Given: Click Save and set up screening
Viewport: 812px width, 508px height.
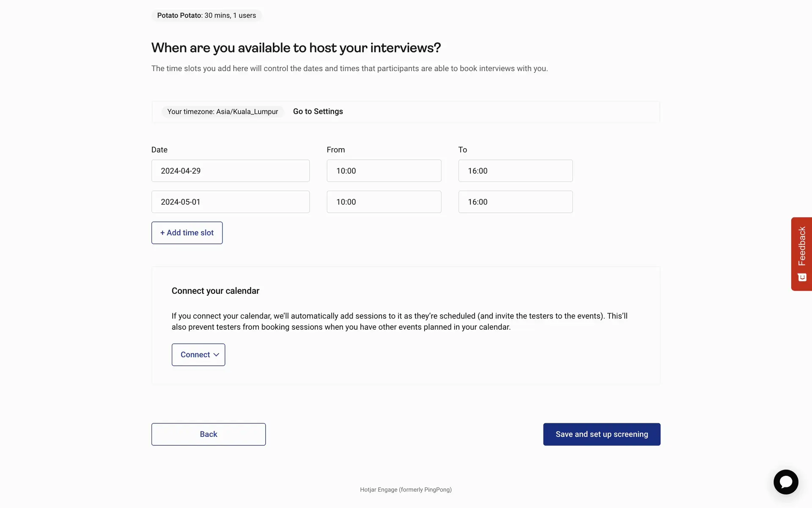Looking at the screenshot, I should click(601, 434).
